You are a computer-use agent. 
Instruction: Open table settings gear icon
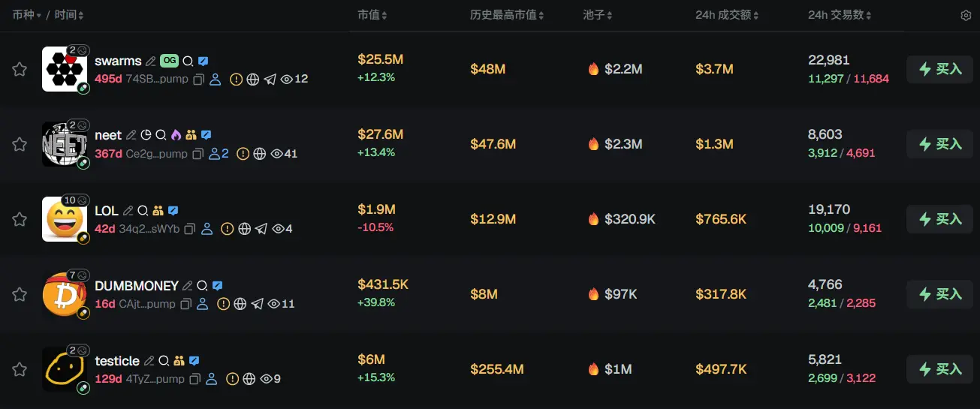click(966, 16)
